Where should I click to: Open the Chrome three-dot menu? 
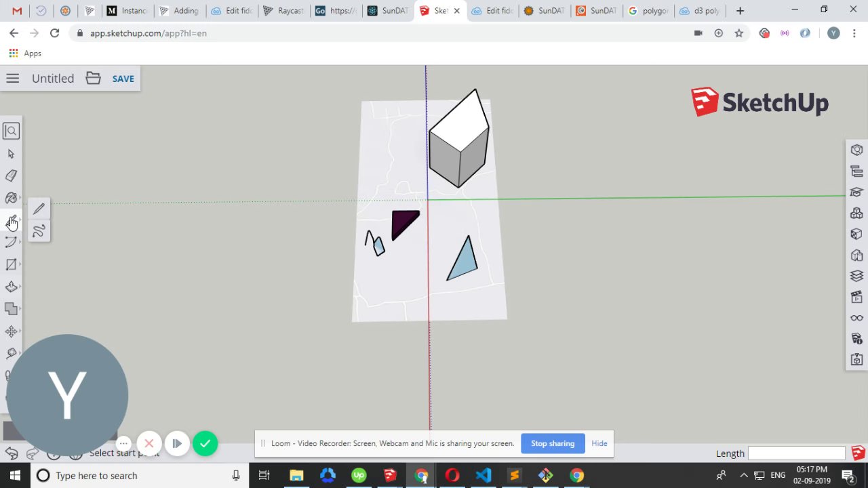pyautogui.click(x=854, y=33)
